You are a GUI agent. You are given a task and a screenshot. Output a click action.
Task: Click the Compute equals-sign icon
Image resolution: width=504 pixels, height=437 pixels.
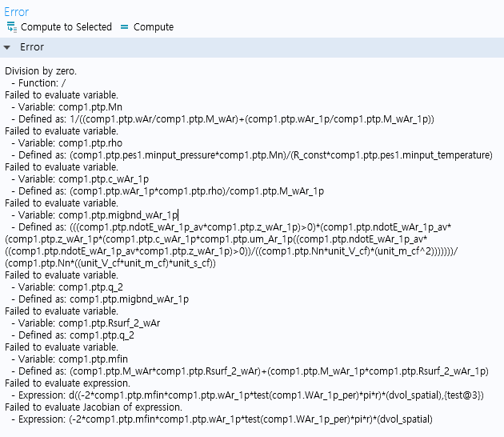(124, 27)
